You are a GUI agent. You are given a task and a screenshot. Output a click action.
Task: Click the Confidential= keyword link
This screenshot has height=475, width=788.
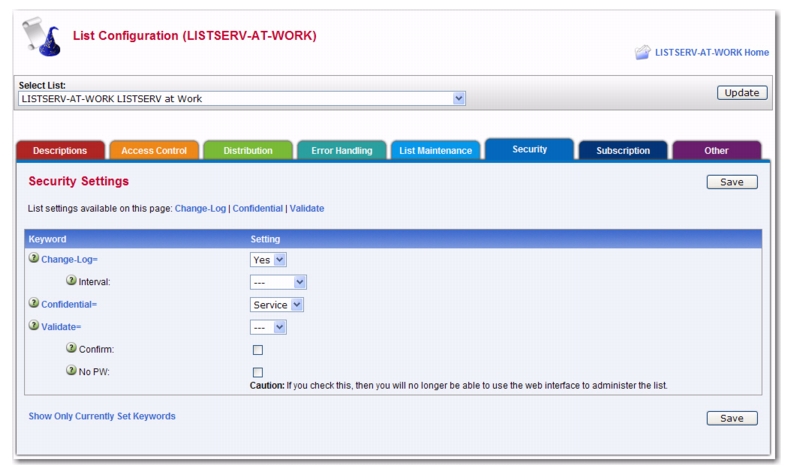(x=69, y=304)
